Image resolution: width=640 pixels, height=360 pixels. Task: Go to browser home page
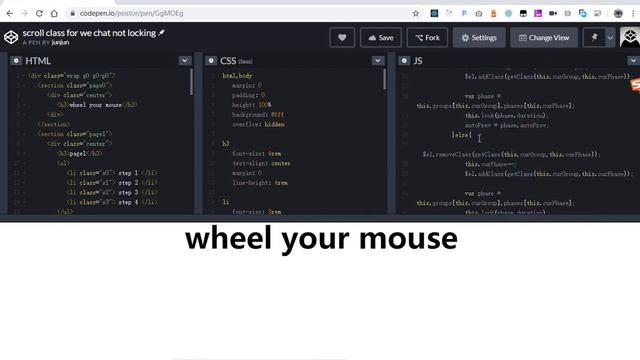[x=54, y=13]
